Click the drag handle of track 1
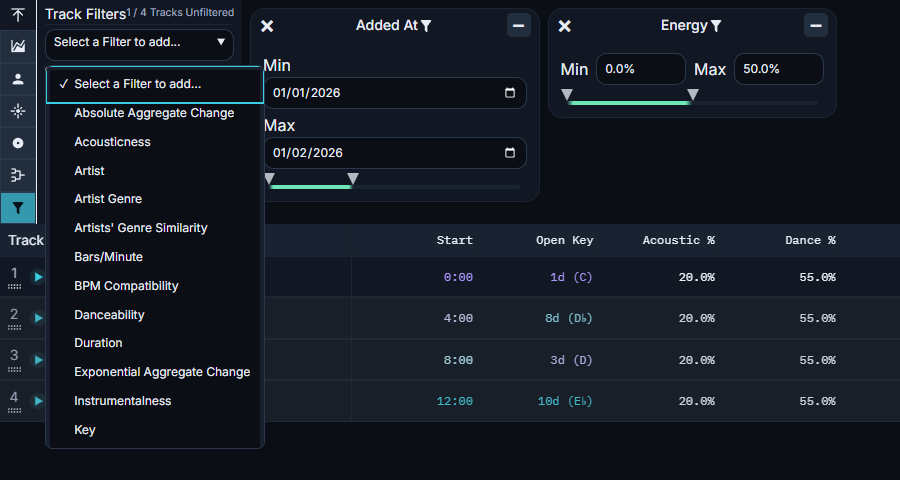This screenshot has height=480, width=900. (x=14, y=286)
